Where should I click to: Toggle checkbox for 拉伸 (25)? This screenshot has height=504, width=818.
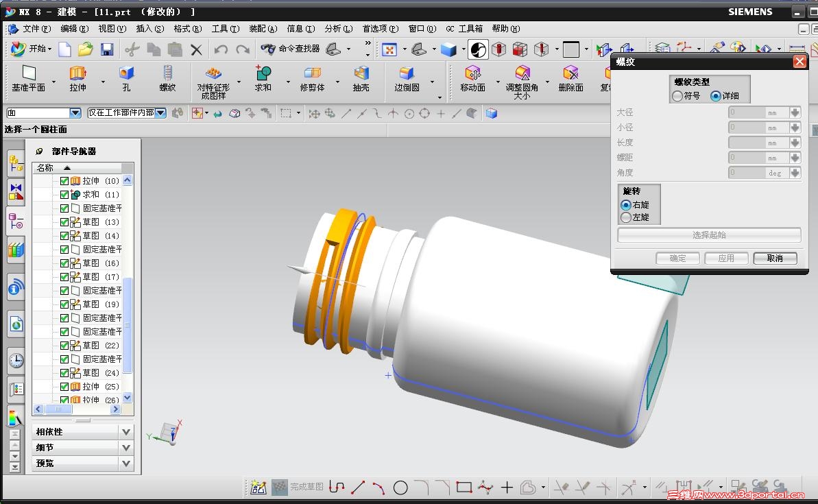(x=64, y=387)
